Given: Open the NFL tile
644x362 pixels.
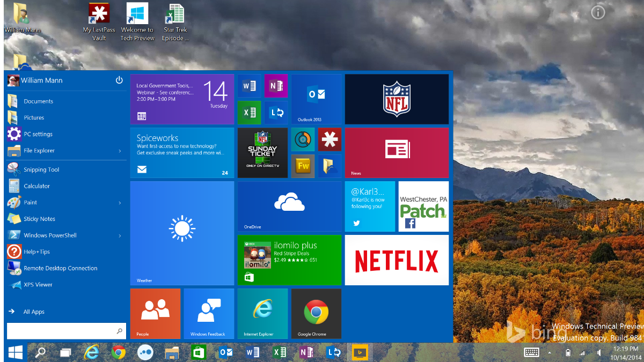Looking at the screenshot, I should [x=397, y=99].
